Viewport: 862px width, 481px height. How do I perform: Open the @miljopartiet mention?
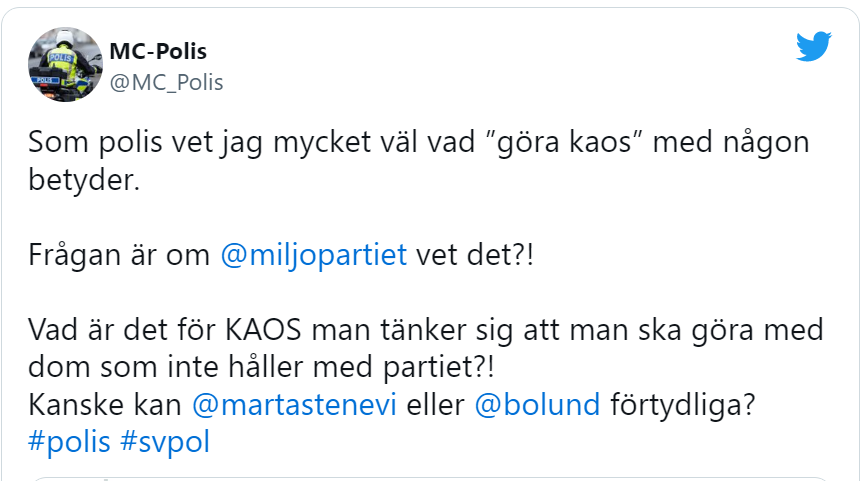point(313,254)
